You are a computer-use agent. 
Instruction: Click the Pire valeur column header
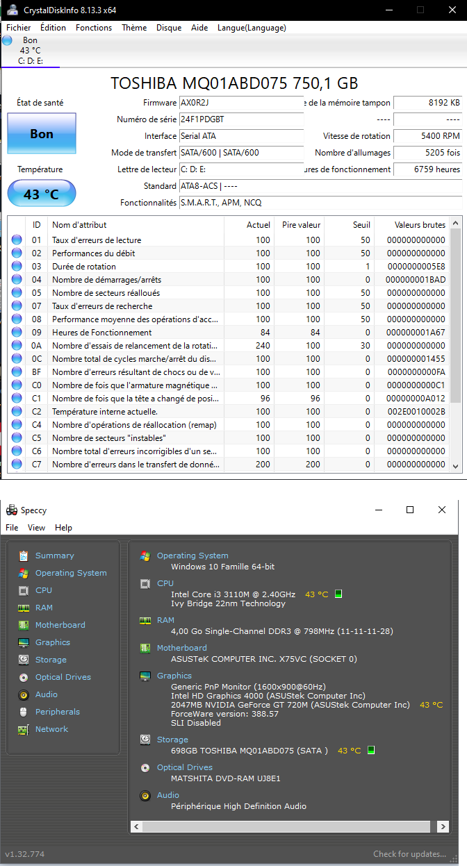[x=299, y=225]
